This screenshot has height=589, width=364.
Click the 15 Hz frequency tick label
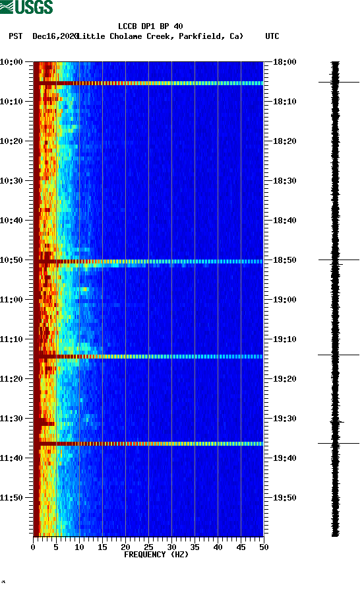[x=102, y=547]
